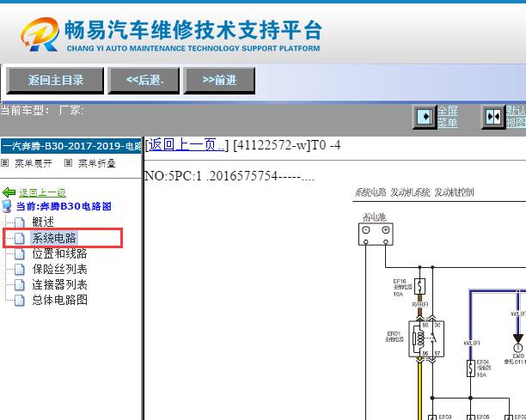This screenshot has width=526, height=420.
Task: Click the document icon beside 系统电路
Action: (x=20, y=238)
